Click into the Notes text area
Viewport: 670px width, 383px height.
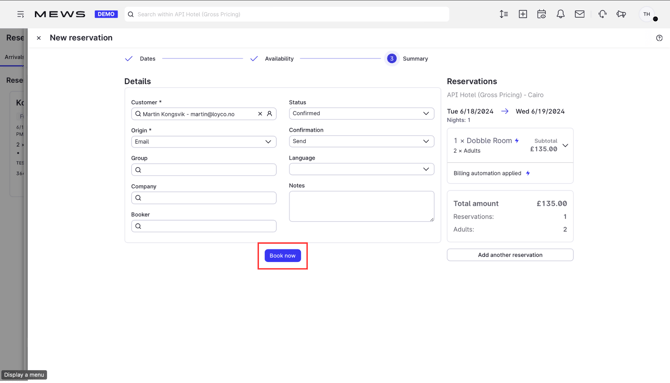pyautogui.click(x=361, y=206)
